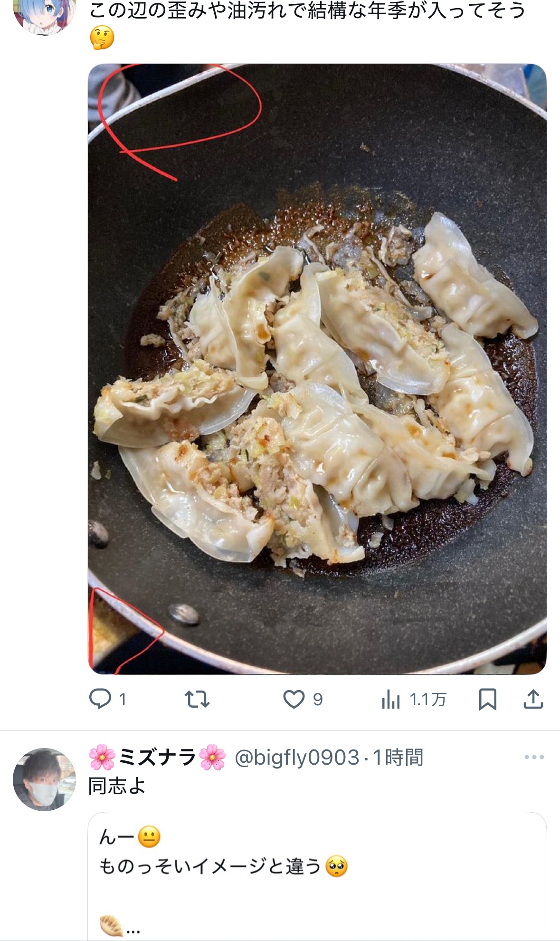Tap the んー line in the quoted post
The image size is (560, 941).
tap(130, 837)
